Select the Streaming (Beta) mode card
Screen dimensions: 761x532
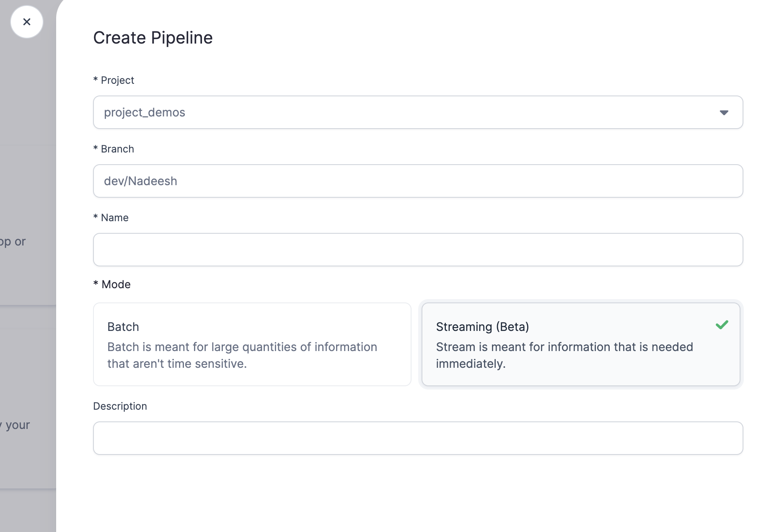pos(581,344)
